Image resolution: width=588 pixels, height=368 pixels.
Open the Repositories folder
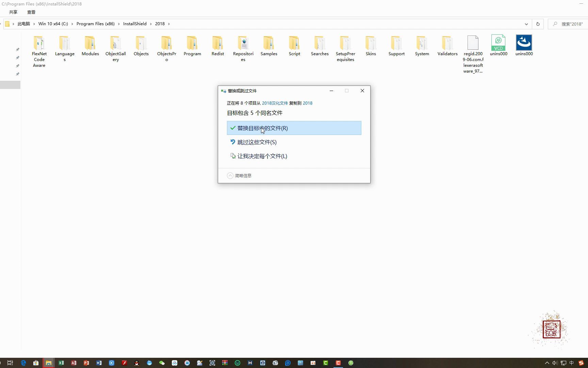point(243,48)
